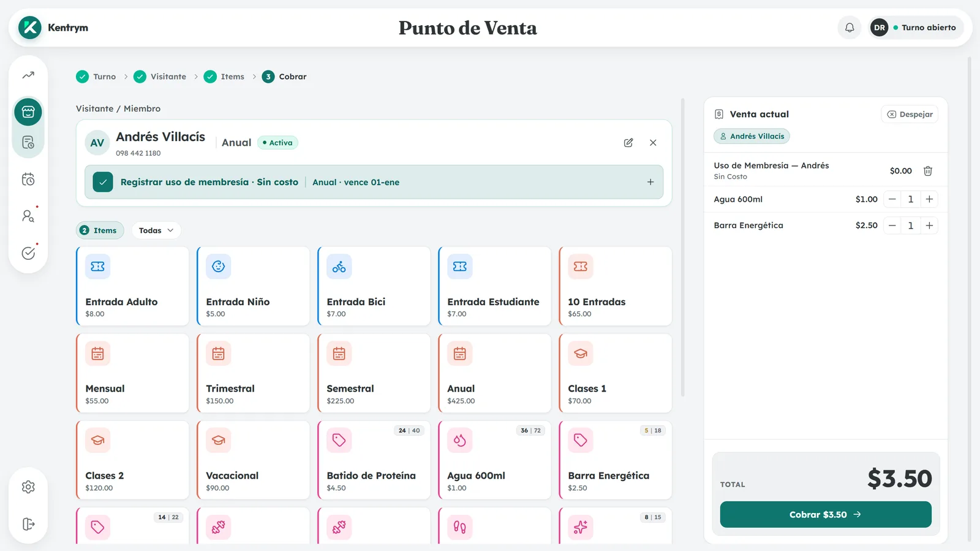Viewport: 980px width, 551px height.
Task: Toggle the membership usage checkbox
Action: (x=103, y=182)
